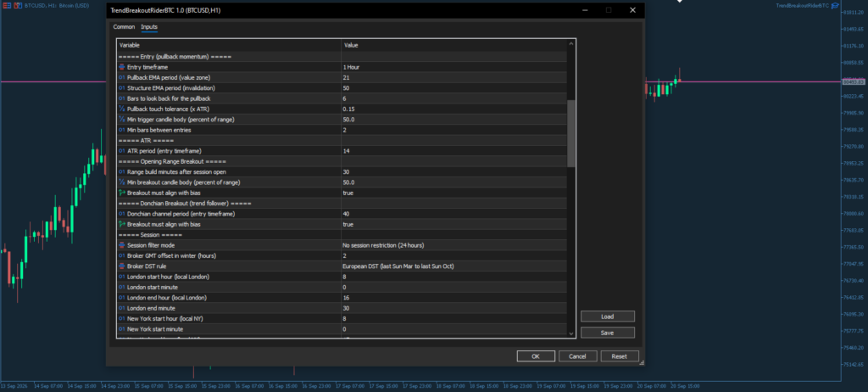
Task: Click the expert advisor hat icon on the chart
Action: click(x=835, y=6)
